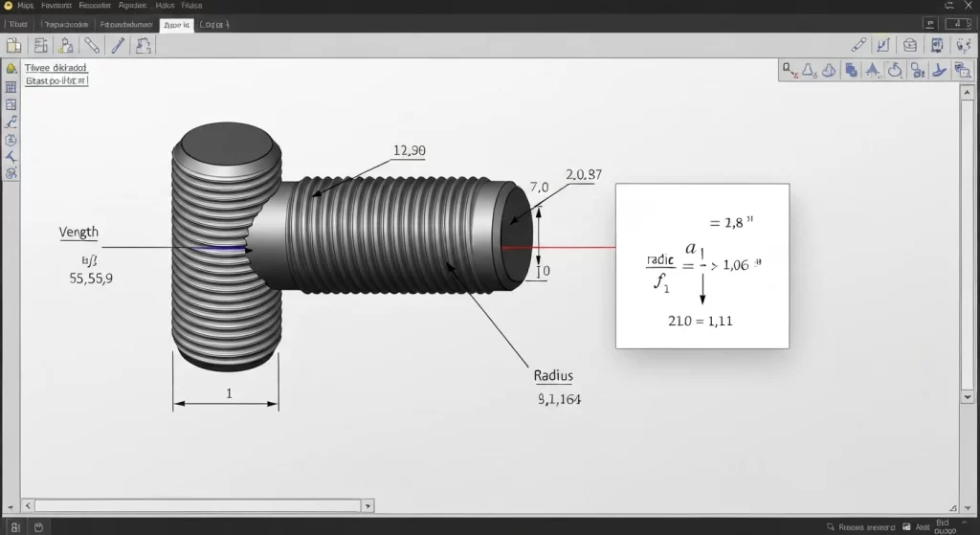Click the grid icon in left sidebar
Image resolution: width=980 pixels, height=535 pixels.
[11, 87]
